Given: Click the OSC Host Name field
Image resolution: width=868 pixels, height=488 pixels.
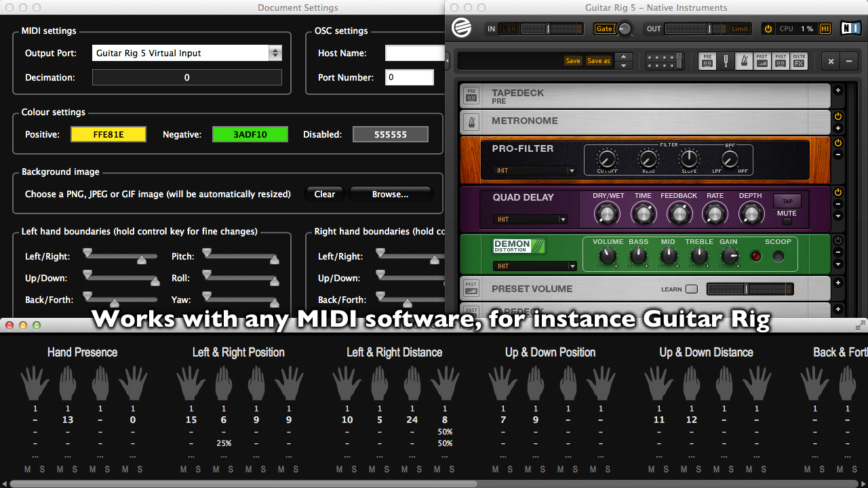Looking at the screenshot, I should 414,53.
